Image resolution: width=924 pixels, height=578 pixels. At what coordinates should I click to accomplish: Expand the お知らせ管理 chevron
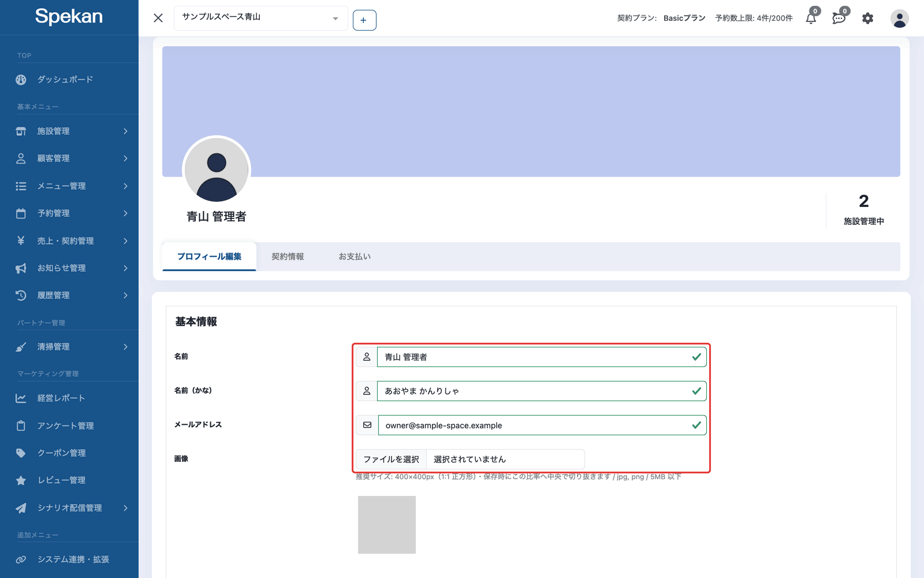point(125,268)
